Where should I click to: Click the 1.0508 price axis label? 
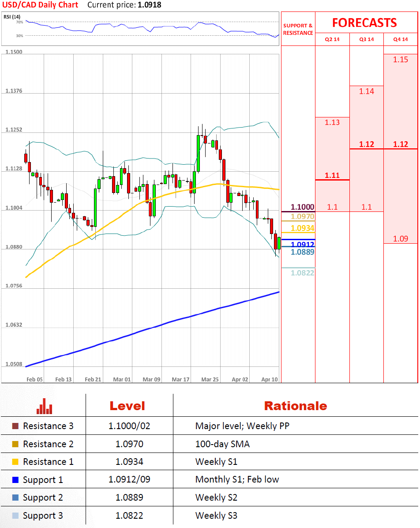pyautogui.click(x=14, y=364)
